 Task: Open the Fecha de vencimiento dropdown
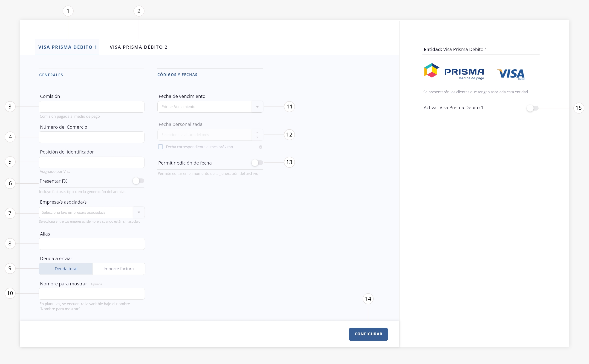[210, 107]
